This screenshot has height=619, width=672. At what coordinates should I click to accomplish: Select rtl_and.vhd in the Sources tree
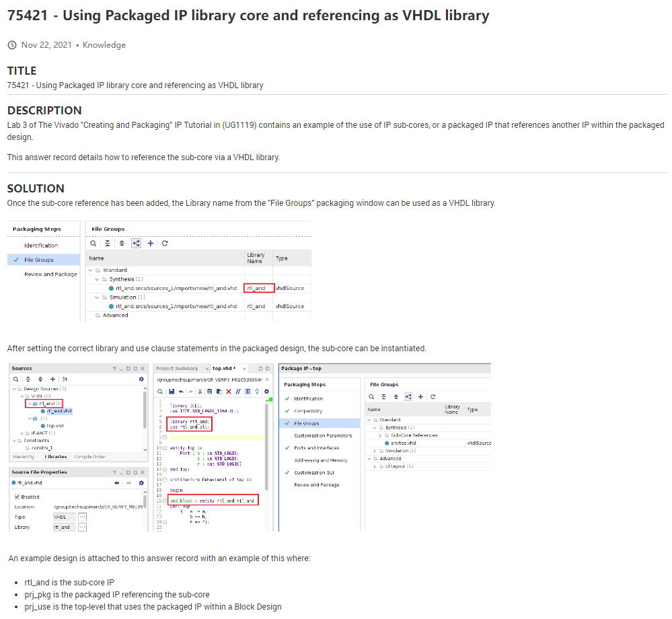(59, 411)
